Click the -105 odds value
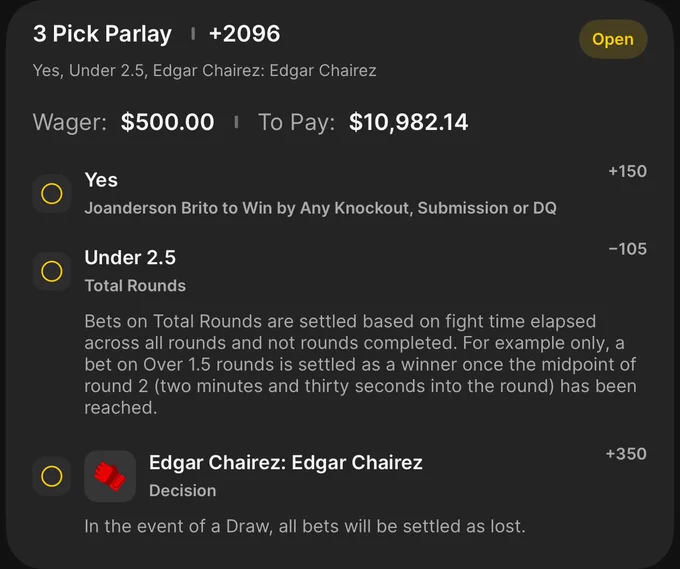Screen dimensions: 680x569 pyautogui.click(x=627, y=249)
